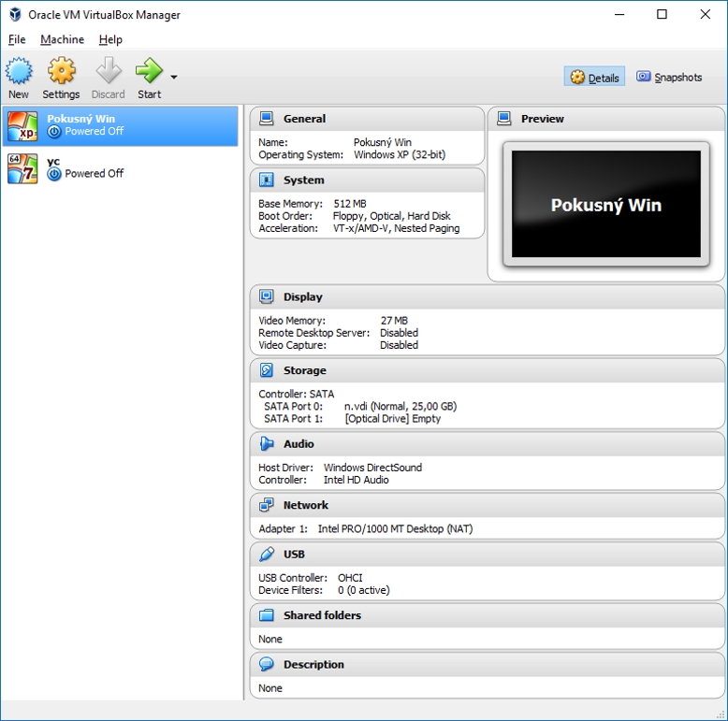Image resolution: width=728 pixels, height=721 pixels.
Task: Click the USB section icon
Action: click(x=267, y=554)
